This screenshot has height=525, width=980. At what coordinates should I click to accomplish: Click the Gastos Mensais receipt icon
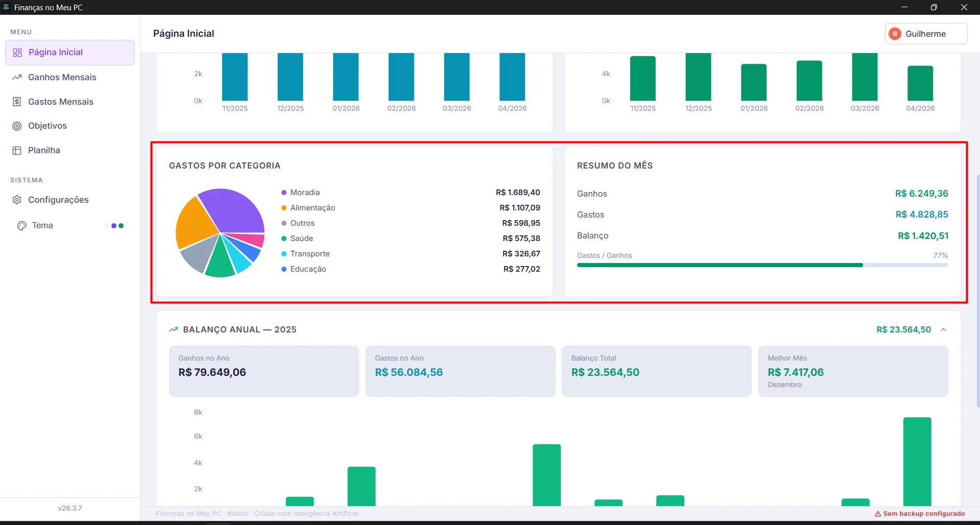pos(17,102)
